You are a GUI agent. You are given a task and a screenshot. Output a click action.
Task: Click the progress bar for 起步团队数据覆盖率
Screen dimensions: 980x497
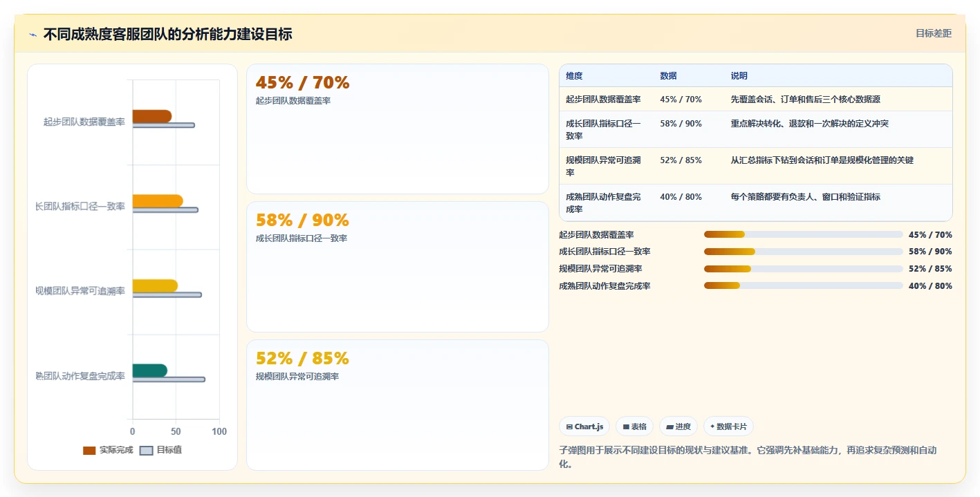(804, 234)
